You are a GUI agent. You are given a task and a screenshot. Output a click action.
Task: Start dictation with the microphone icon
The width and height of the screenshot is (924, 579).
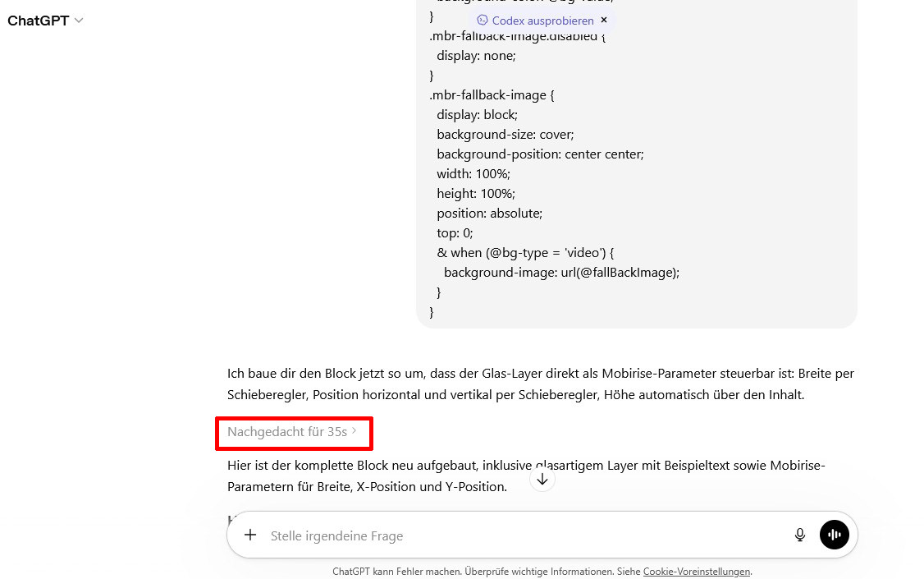click(x=799, y=535)
